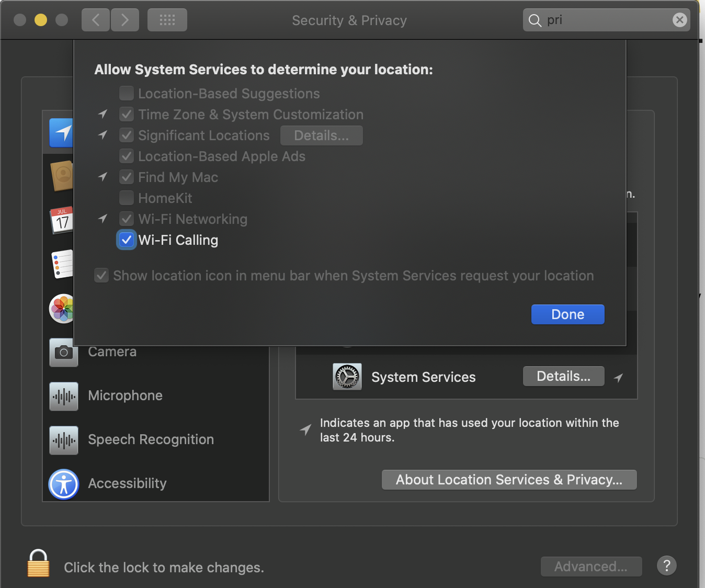This screenshot has height=588, width=705.
Task: Toggle Show location icon in menu bar checkbox
Action: (x=101, y=275)
